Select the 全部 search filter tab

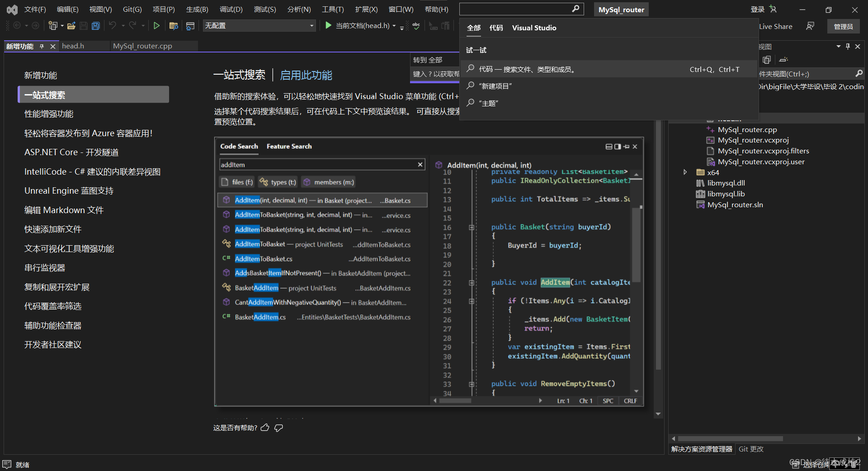coord(473,28)
